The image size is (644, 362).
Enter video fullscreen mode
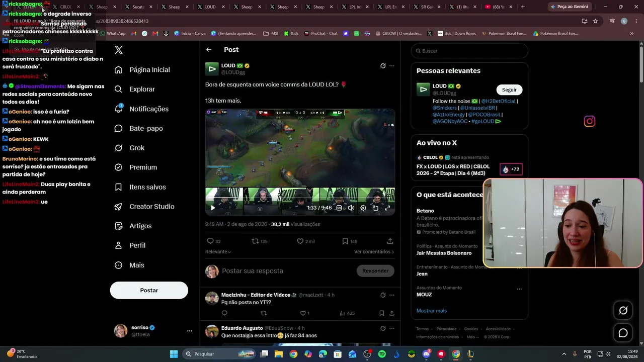tap(387, 208)
